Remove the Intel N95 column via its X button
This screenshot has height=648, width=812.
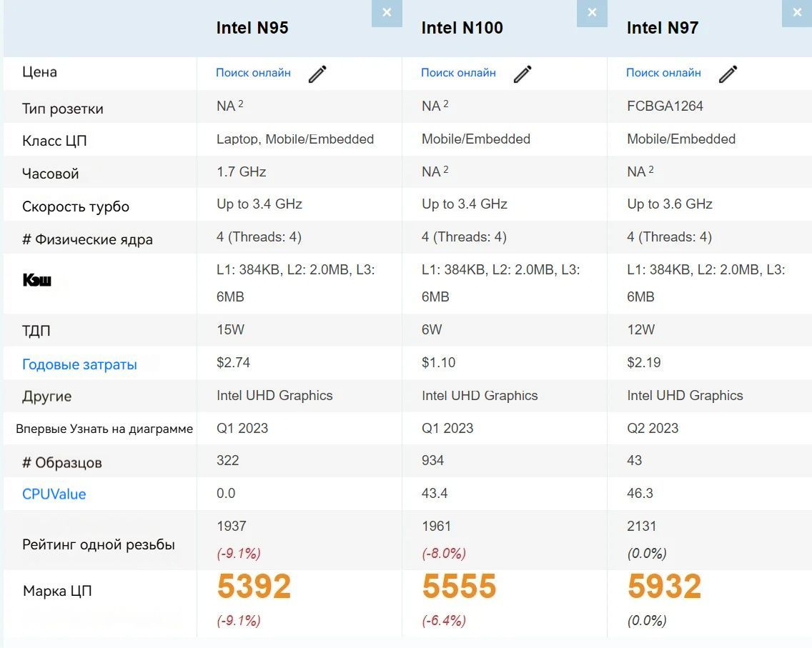387,12
